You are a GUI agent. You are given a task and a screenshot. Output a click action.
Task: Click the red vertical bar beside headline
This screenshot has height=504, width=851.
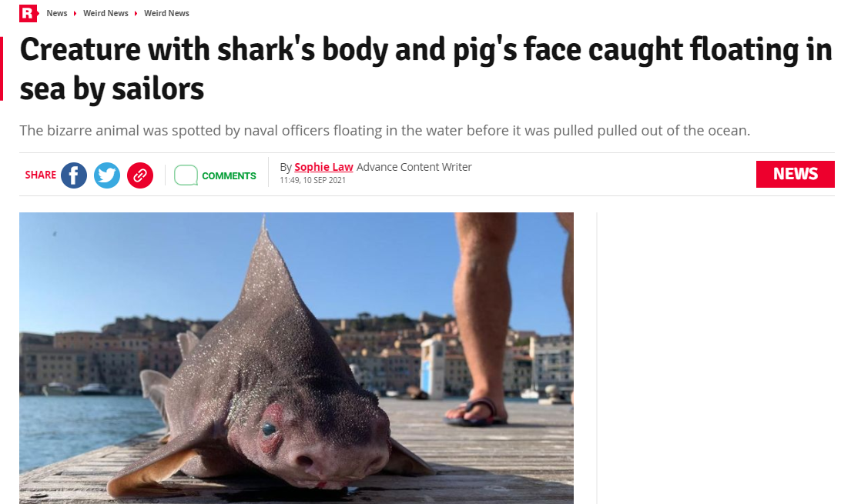pos(2,69)
